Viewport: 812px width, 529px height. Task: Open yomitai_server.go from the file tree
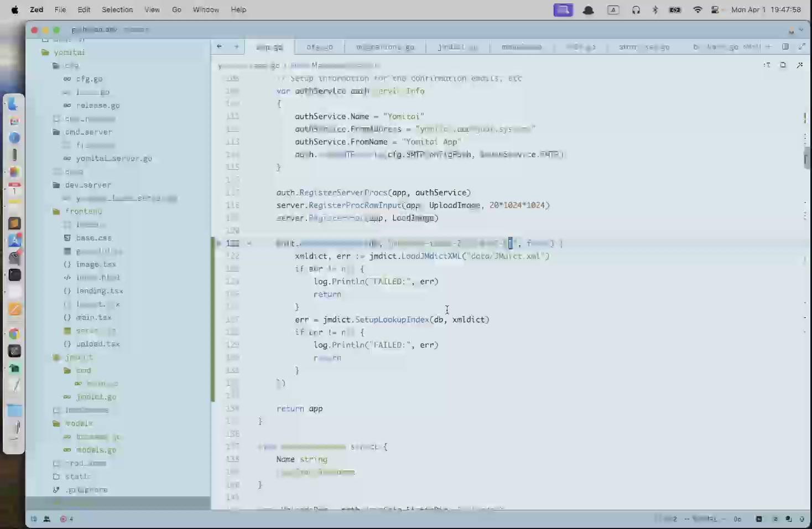pyautogui.click(x=113, y=159)
